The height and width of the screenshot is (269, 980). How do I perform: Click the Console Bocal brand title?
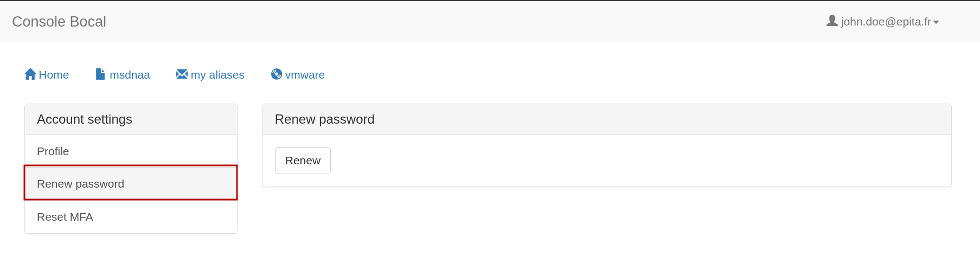coord(59,22)
